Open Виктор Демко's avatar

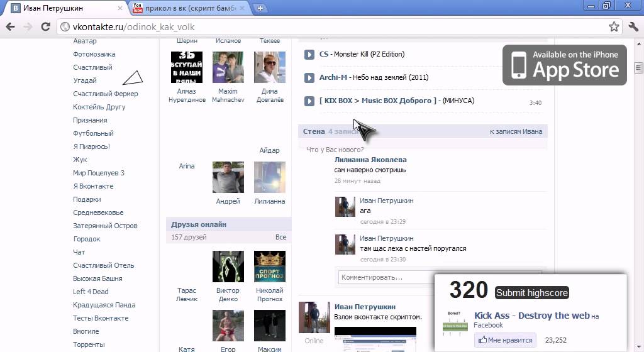click(x=228, y=267)
